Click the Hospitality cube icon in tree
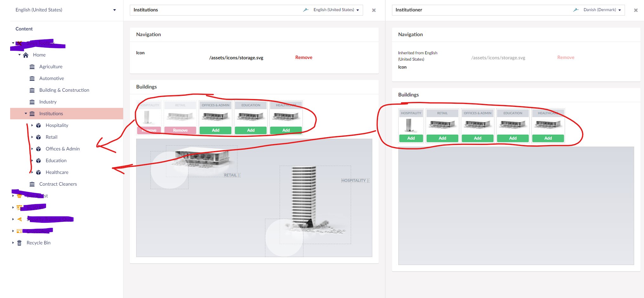 click(x=38, y=125)
